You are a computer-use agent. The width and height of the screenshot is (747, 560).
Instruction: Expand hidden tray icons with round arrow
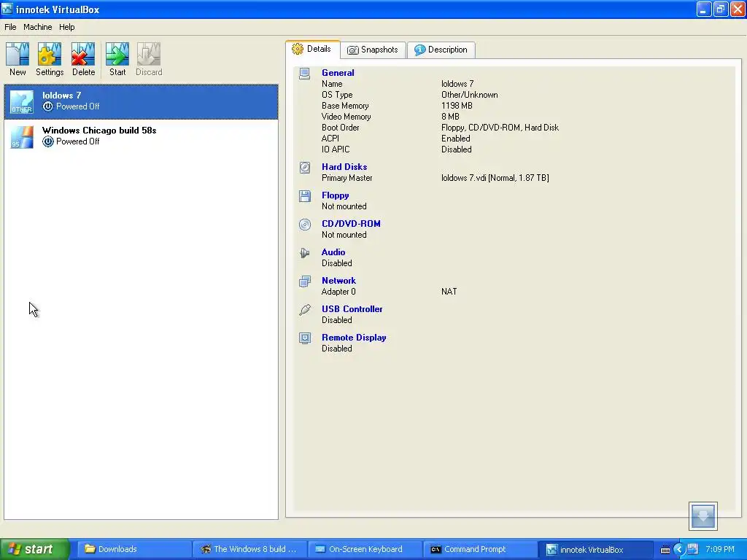[679, 550]
